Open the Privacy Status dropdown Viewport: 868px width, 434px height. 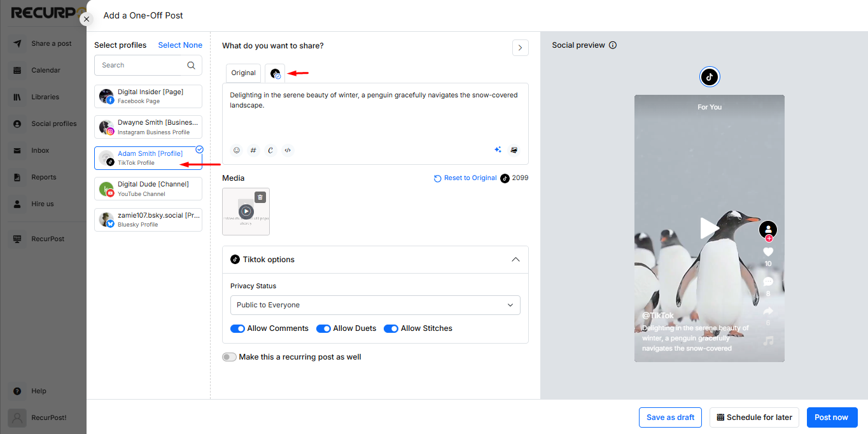375,305
